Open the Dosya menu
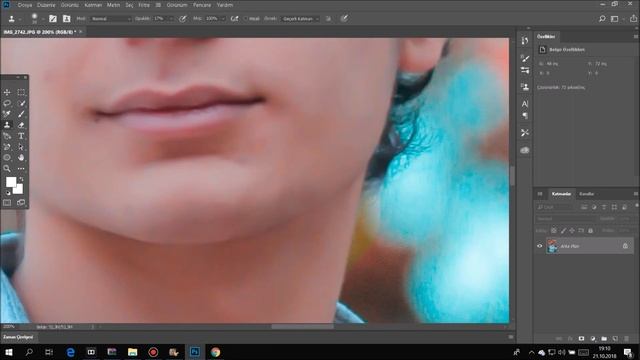640x360 pixels. point(24,5)
